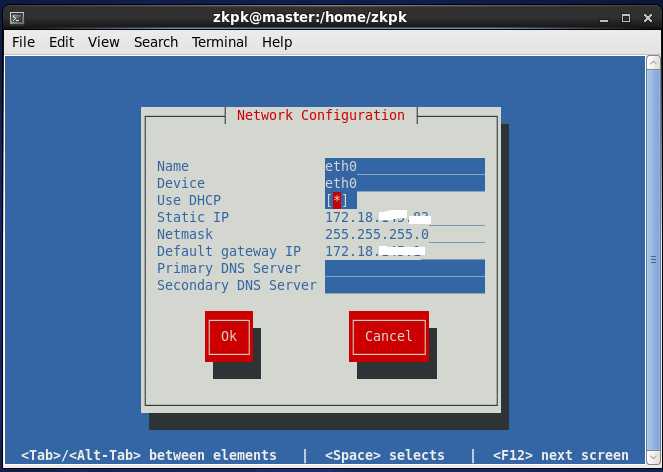
Task: Click the Default gateway IP field
Action: coord(405,251)
